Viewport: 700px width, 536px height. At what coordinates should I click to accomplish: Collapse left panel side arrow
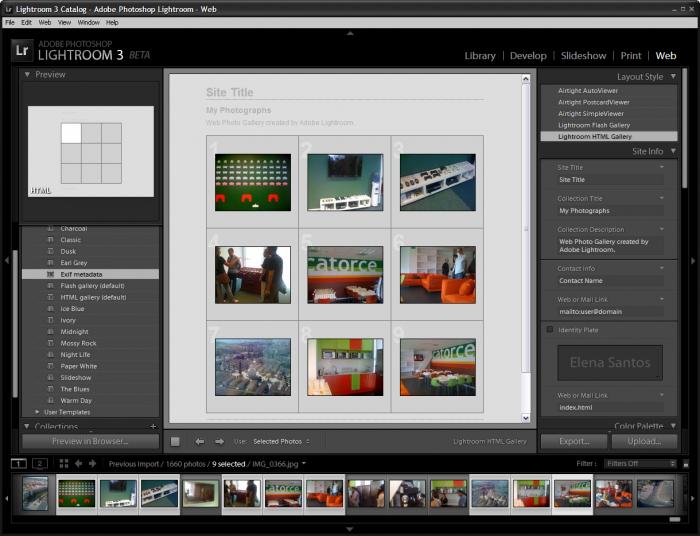point(6,260)
